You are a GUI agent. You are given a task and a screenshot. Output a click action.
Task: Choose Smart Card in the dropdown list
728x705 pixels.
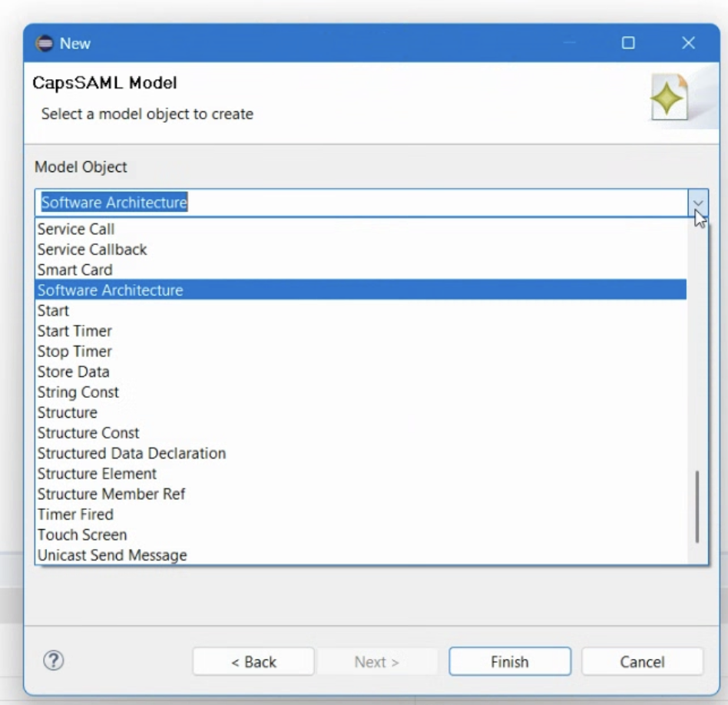(74, 270)
